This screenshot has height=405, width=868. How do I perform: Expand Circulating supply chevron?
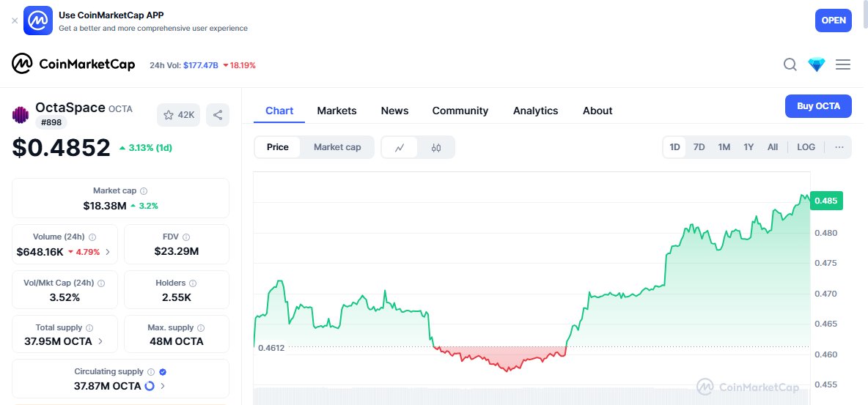tap(163, 386)
